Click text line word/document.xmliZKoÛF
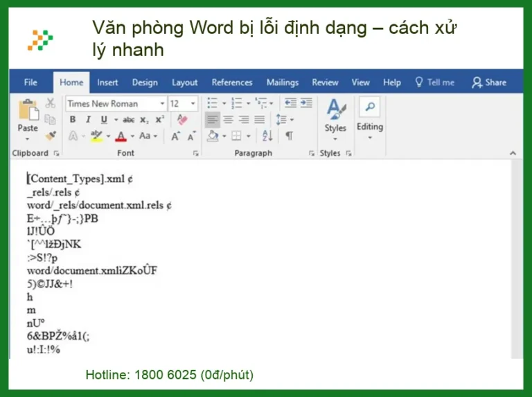 point(92,271)
